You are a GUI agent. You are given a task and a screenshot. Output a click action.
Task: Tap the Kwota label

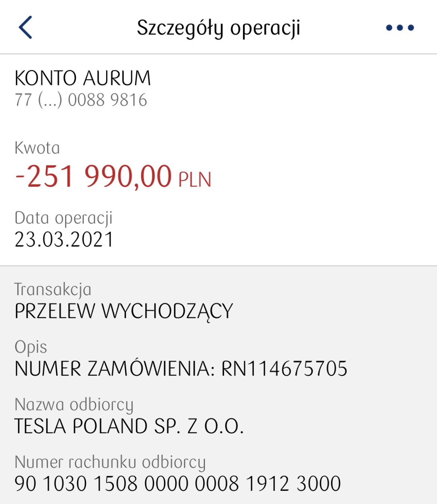click(x=37, y=148)
